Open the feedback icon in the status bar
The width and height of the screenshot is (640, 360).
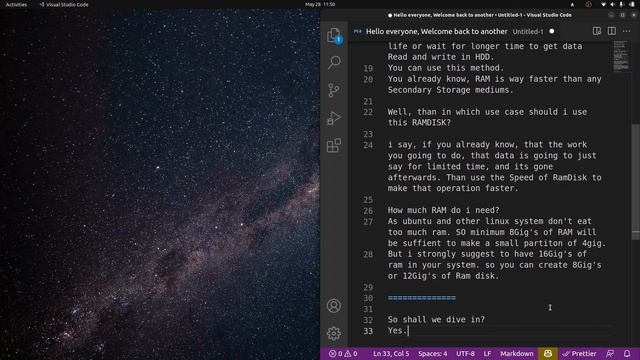tap(610, 354)
